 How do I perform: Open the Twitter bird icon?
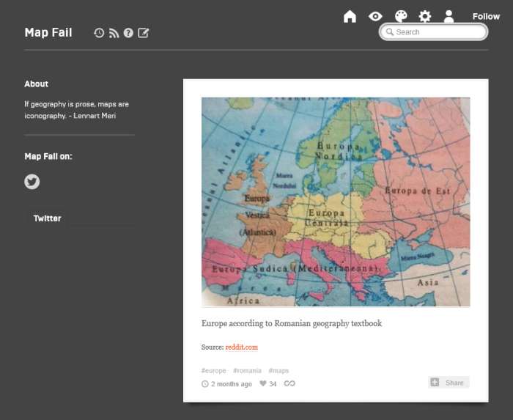coord(32,182)
